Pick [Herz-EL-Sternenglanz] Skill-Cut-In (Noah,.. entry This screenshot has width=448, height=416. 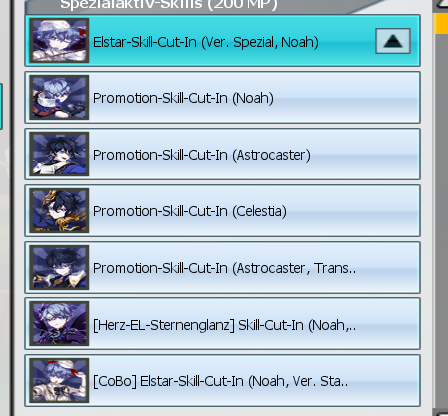tap(222, 324)
